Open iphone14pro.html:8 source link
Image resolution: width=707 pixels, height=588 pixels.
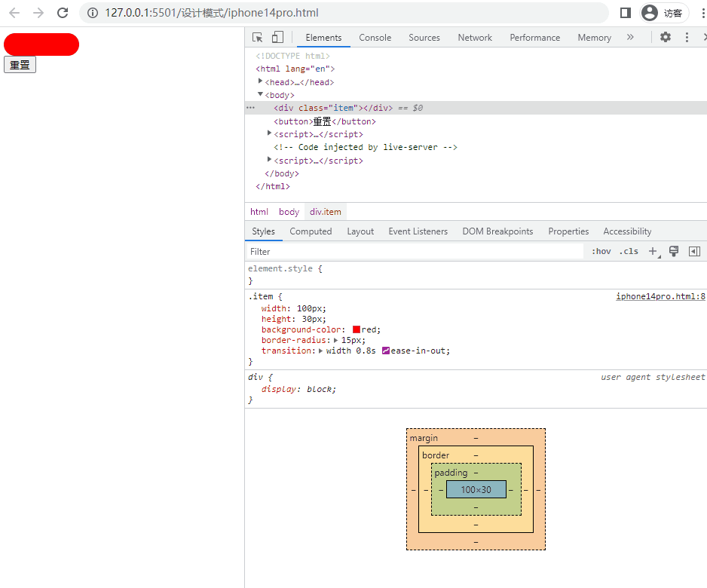tap(660, 296)
